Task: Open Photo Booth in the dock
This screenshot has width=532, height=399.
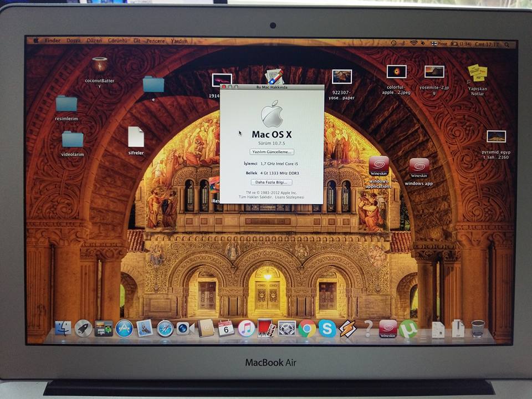Action: pyautogui.click(x=267, y=328)
